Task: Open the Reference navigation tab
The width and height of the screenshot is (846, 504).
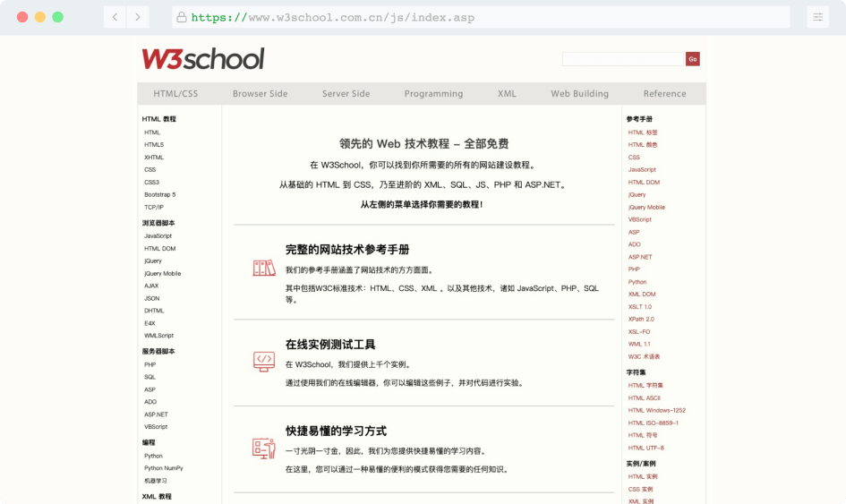Action: point(664,93)
